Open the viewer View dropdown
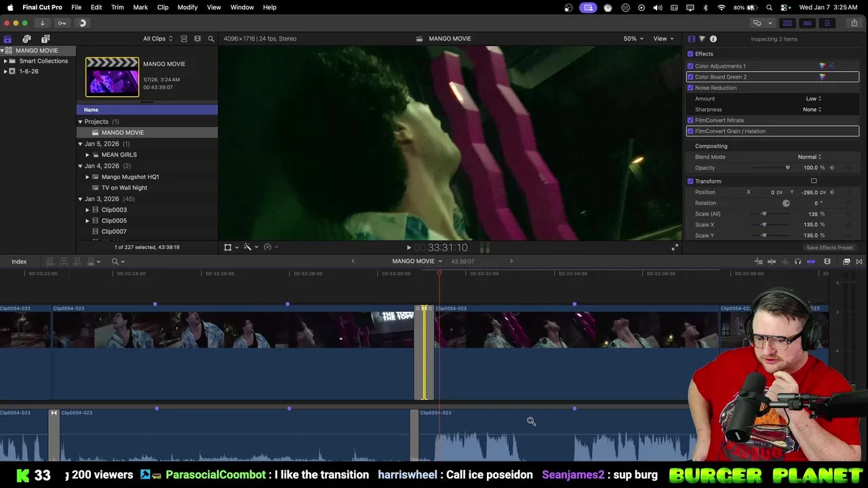 click(x=663, y=39)
